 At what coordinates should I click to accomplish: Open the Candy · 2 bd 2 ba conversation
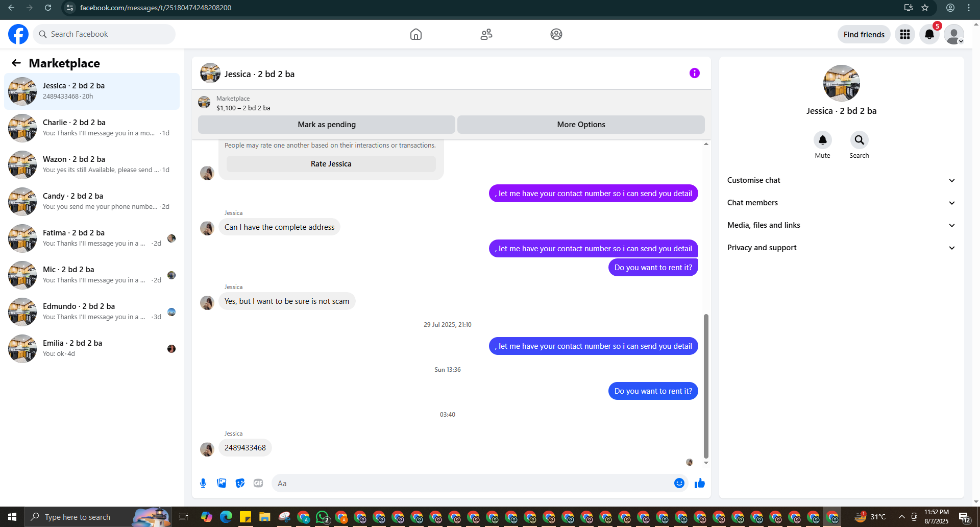click(92, 202)
